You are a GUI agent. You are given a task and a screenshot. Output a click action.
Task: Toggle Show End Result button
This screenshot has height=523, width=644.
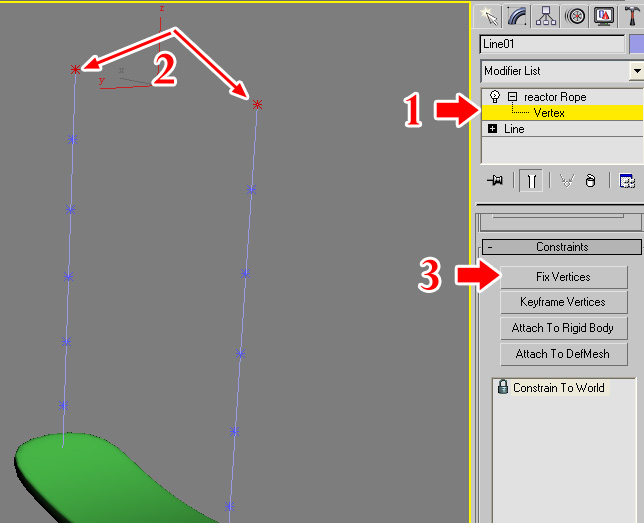[531, 180]
